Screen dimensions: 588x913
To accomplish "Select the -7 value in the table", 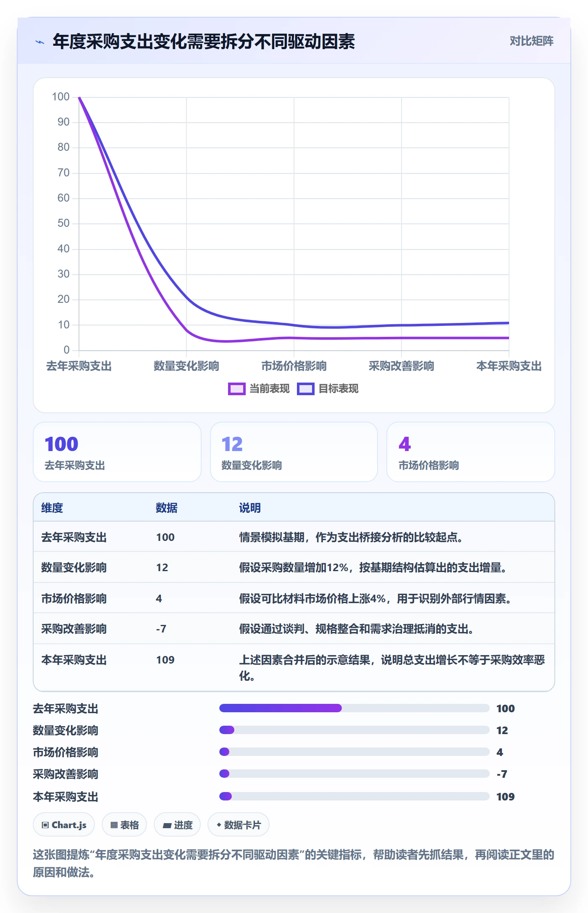I will coord(161,629).
